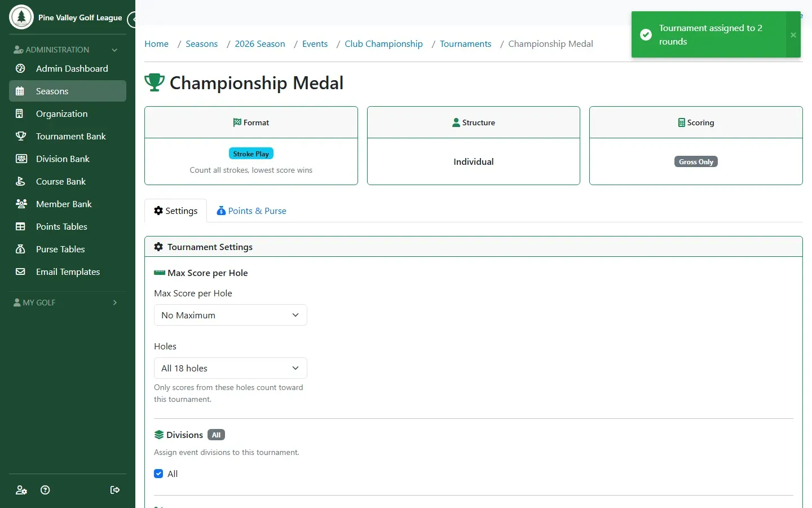Click the Course Bank golf icon
Screen dimensions: 812x508
pyautogui.click(x=21, y=181)
